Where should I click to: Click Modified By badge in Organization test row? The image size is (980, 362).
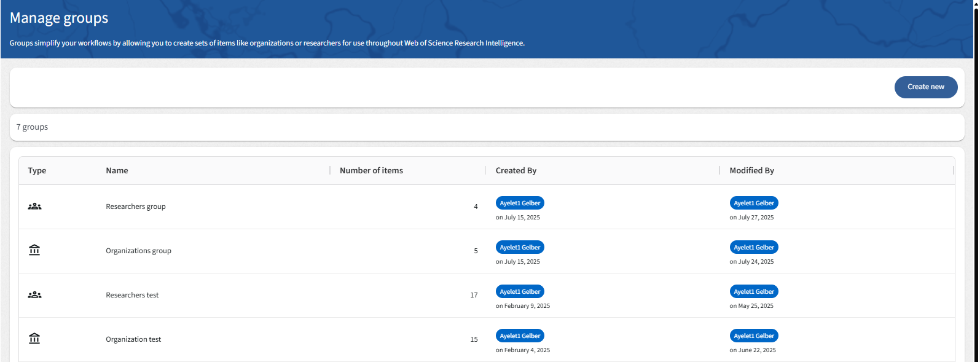coord(754,336)
